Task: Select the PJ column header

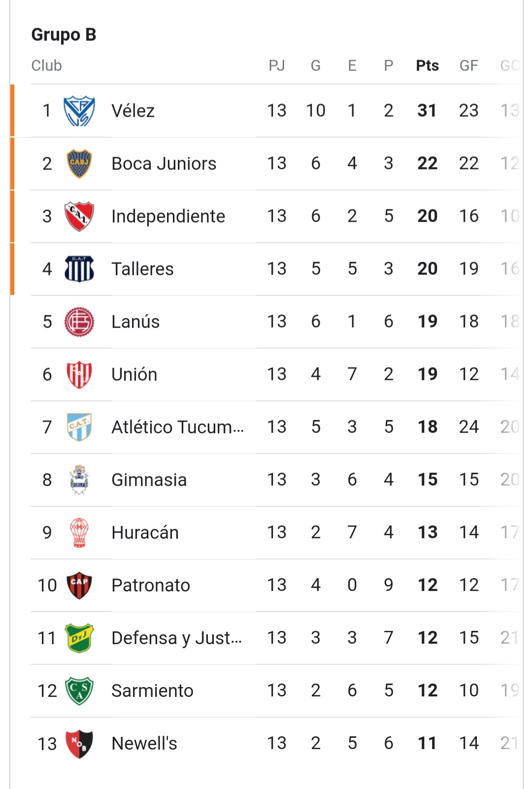Action: tap(277, 66)
